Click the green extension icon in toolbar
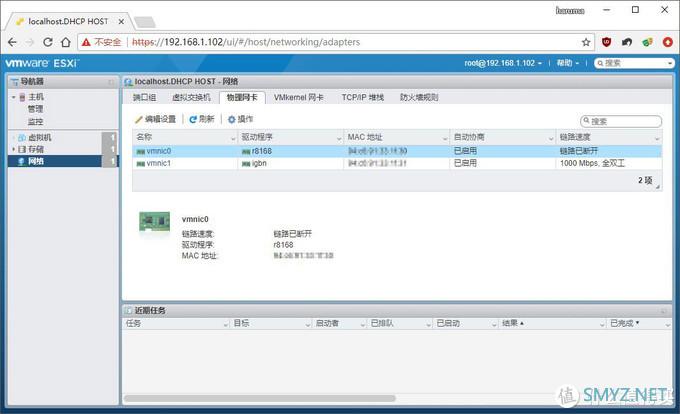 (x=647, y=42)
